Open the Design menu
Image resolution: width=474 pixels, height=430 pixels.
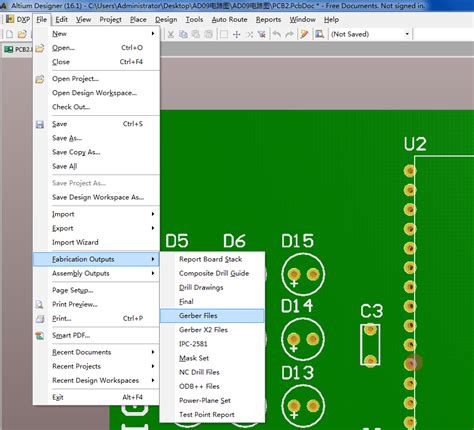[166, 20]
